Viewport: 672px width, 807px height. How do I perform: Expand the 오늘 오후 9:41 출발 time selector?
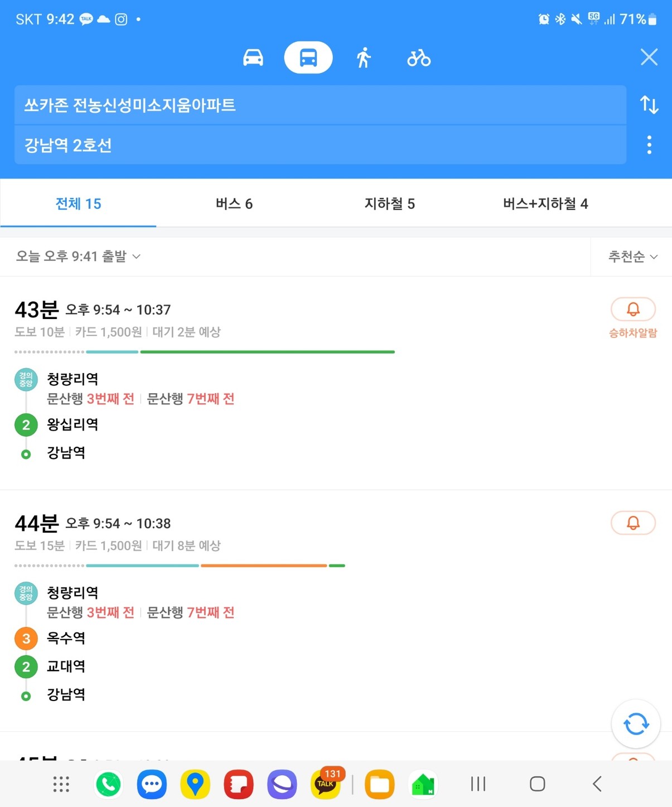click(78, 257)
